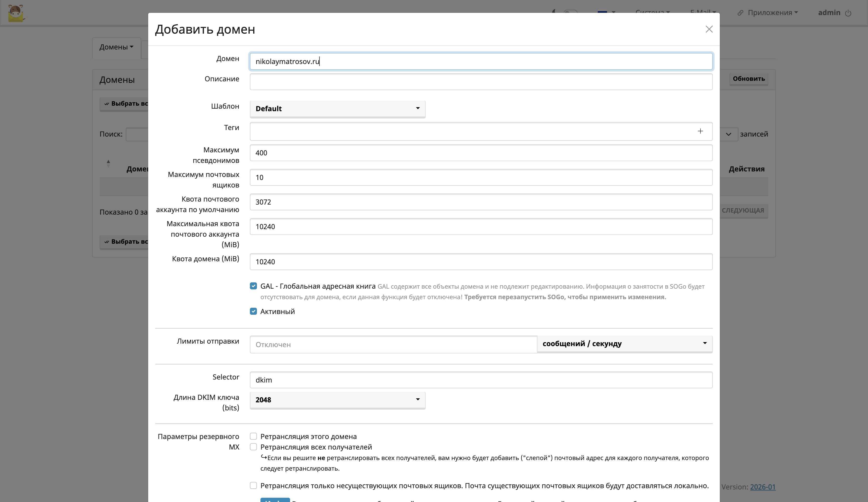
Task: Click the Обновить button
Action: [748, 79]
